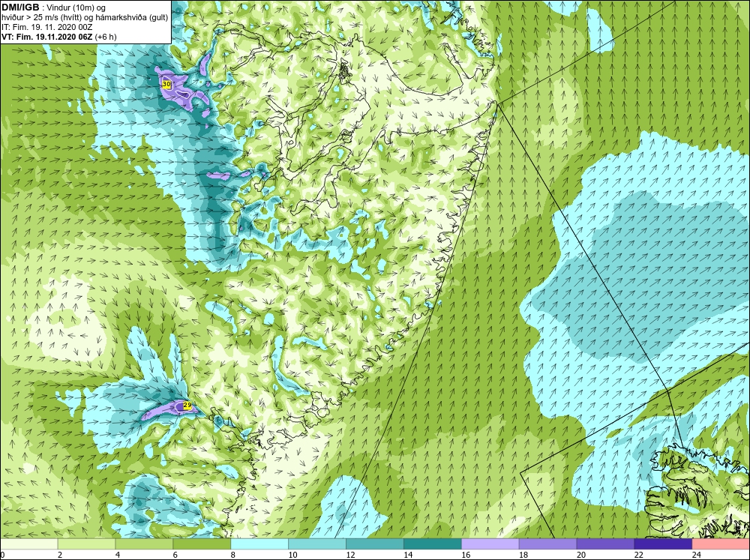Select the teal 12–14 legend swatch
The width and height of the screenshot is (750, 560).
[x=374, y=544]
